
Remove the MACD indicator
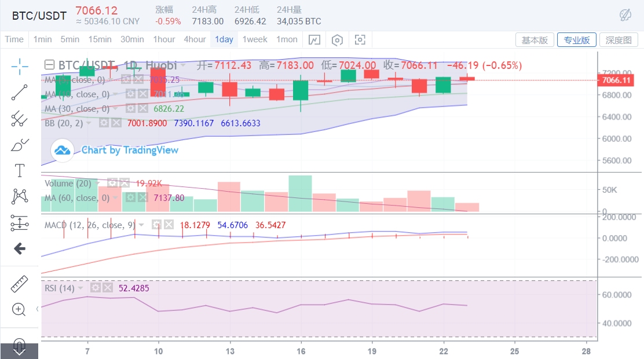(x=169, y=224)
